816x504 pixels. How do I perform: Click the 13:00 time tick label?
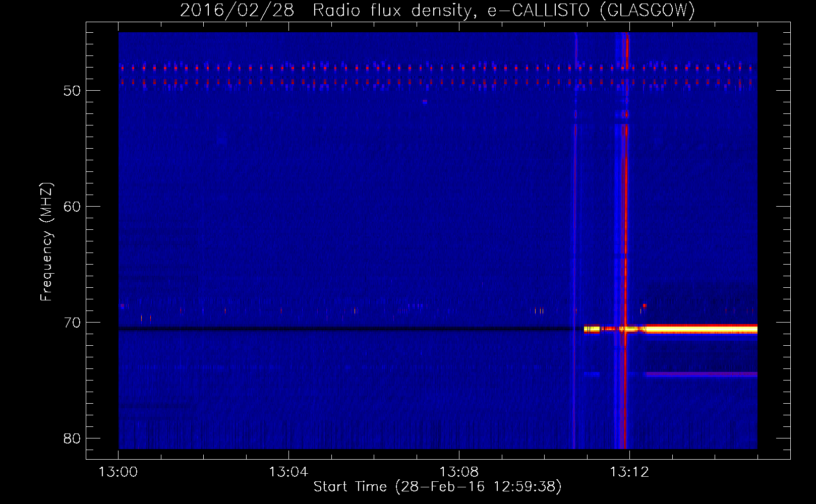coord(118,472)
